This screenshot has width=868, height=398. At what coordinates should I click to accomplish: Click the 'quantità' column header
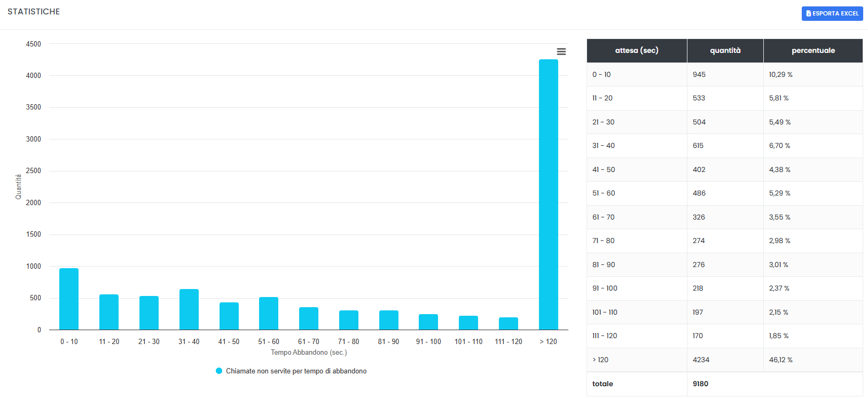pos(725,51)
